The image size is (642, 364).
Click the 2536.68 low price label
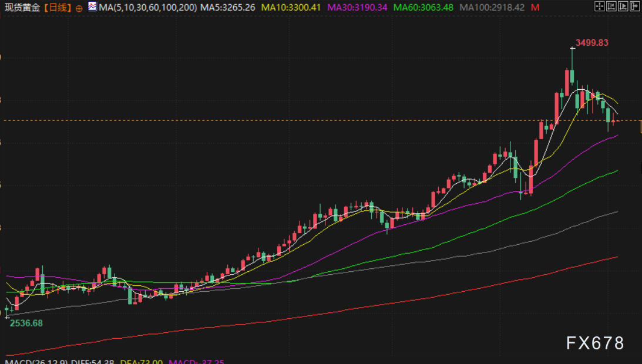click(26, 323)
